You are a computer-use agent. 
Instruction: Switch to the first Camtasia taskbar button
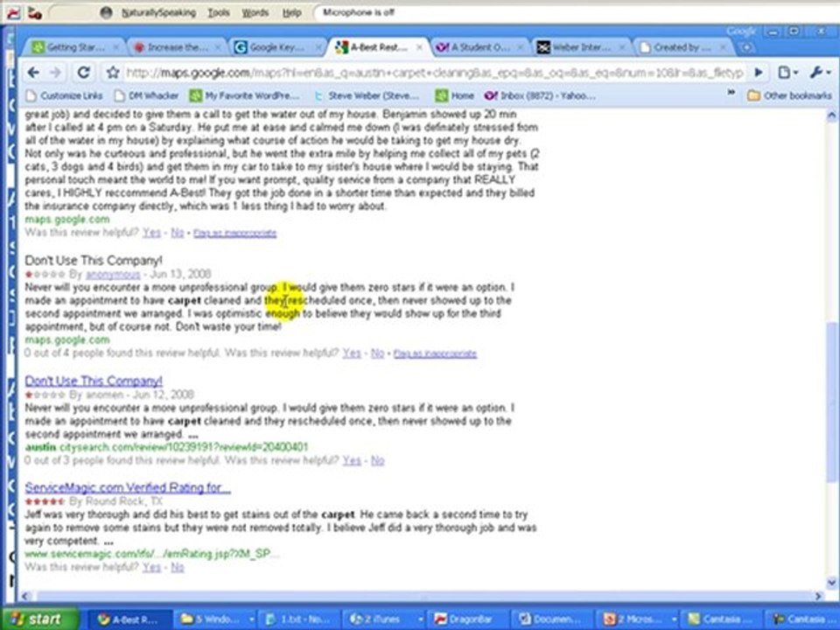click(x=721, y=619)
